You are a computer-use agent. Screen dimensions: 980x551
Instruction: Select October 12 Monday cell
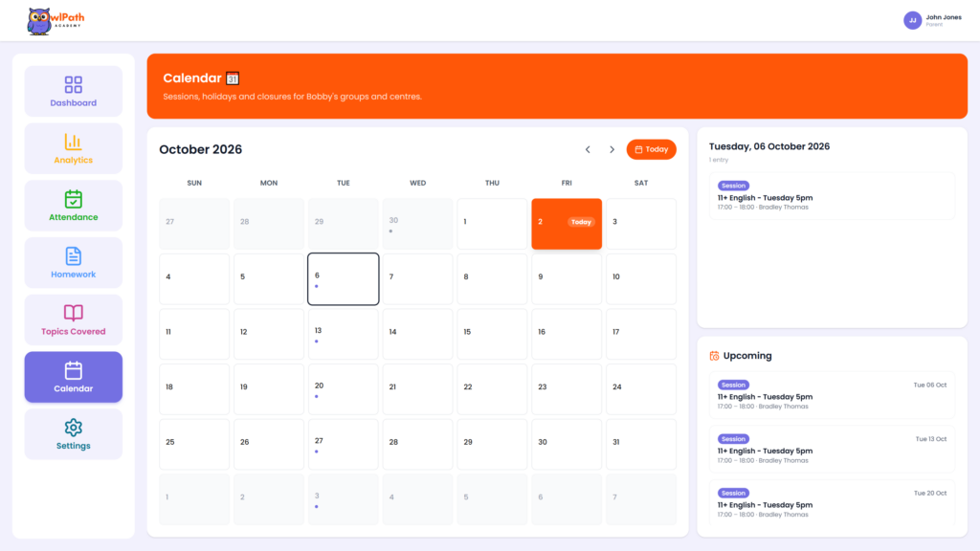[269, 334]
